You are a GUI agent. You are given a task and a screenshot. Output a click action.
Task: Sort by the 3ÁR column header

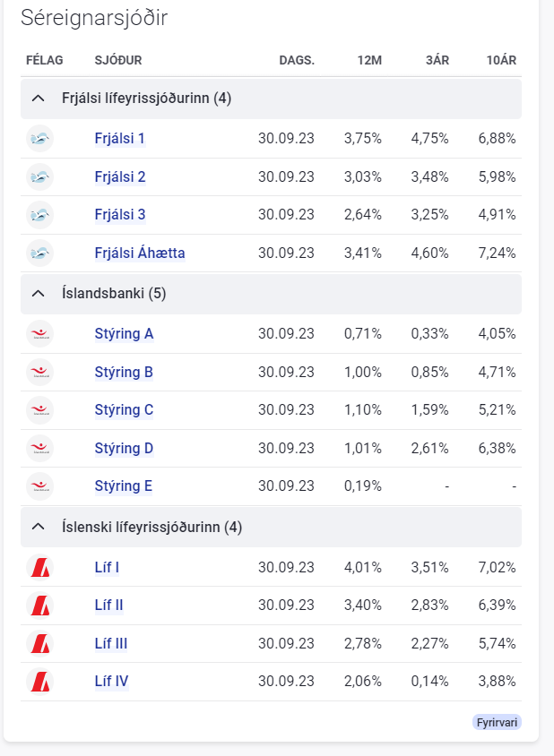point(437,60)
